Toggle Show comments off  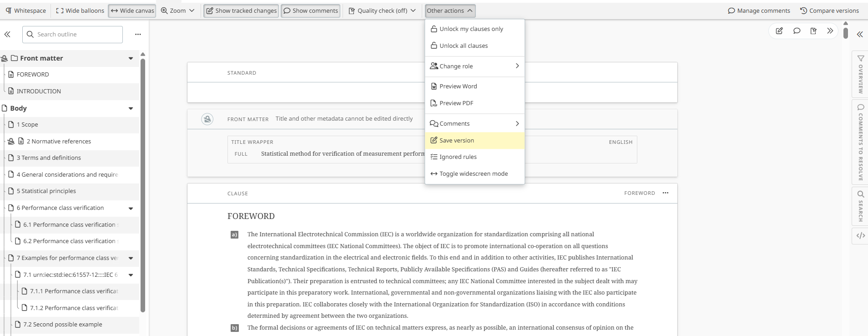click(311, 11)
